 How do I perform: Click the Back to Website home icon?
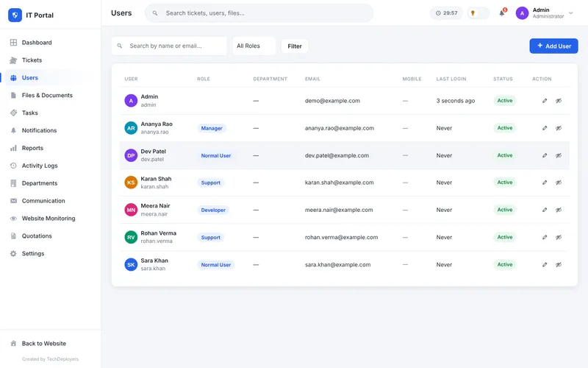pos(13,343)
